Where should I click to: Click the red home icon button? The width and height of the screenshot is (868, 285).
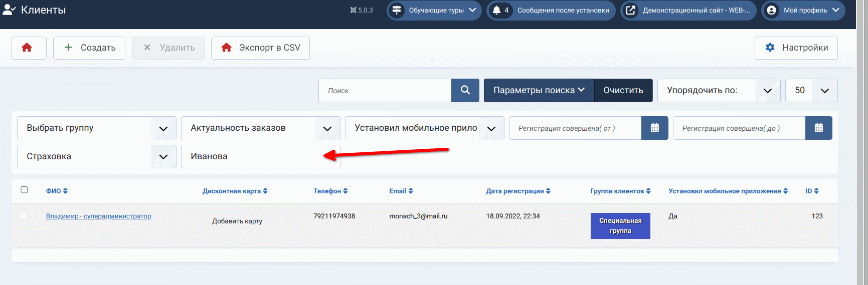point(29,48)
